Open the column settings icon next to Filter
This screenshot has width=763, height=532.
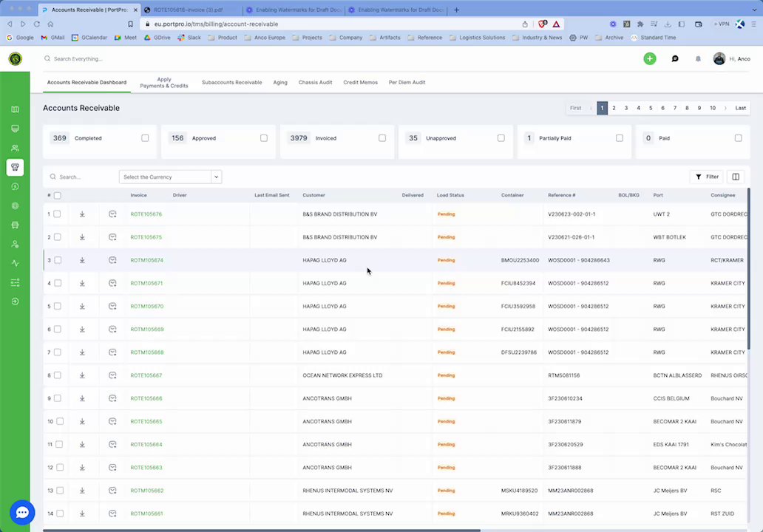click(x=736, y=177)
